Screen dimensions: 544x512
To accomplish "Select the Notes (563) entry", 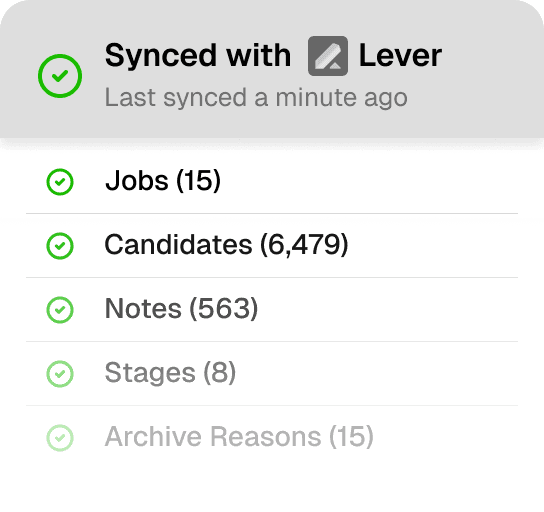I will click(272, 310).
